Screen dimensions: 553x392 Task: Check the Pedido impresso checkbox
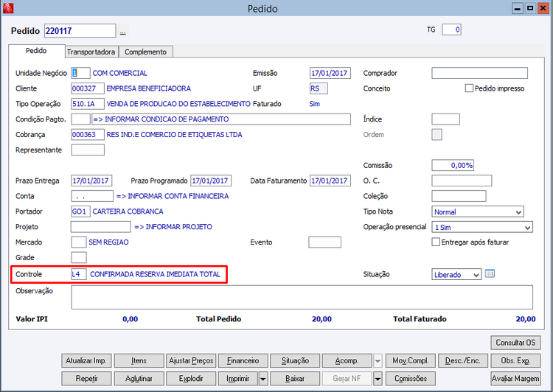tap(469, 88)
